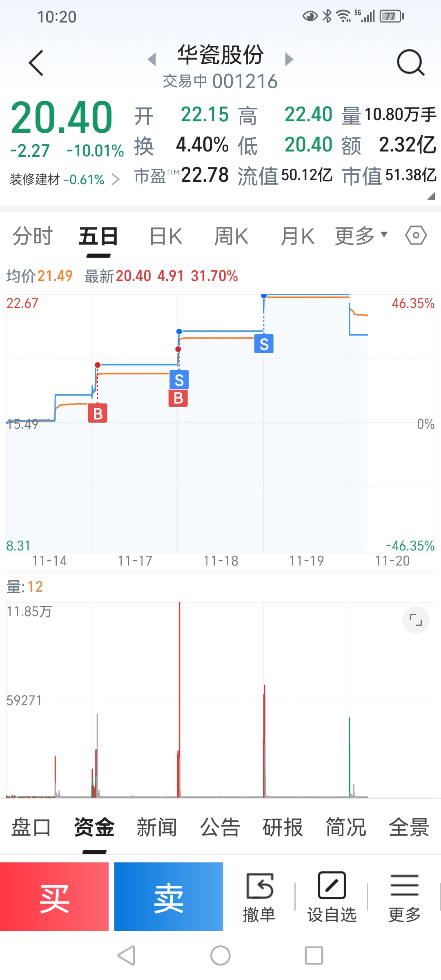Select the 新闻 tab
Screen dimensions: 441x980
pos(157,828)
